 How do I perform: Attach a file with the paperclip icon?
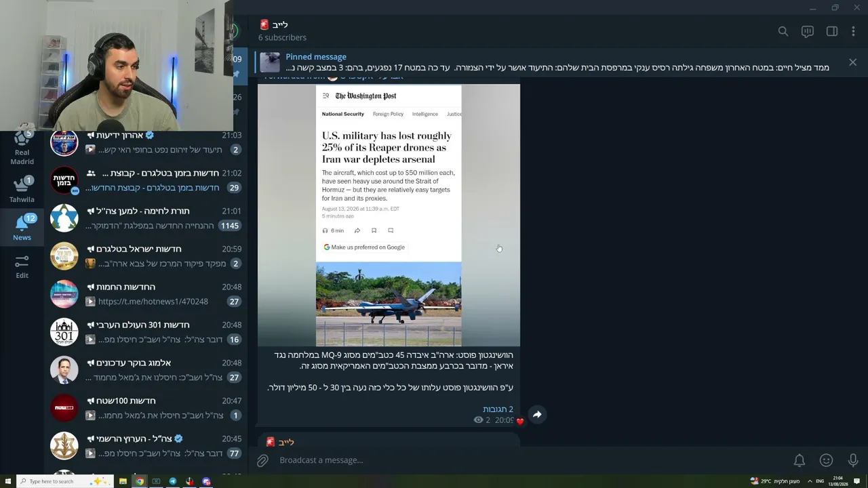point(262,461)
